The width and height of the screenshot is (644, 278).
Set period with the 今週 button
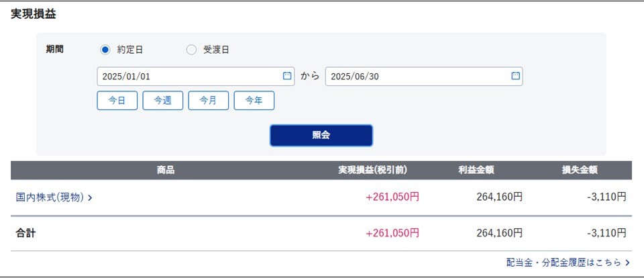pos(162,101)
